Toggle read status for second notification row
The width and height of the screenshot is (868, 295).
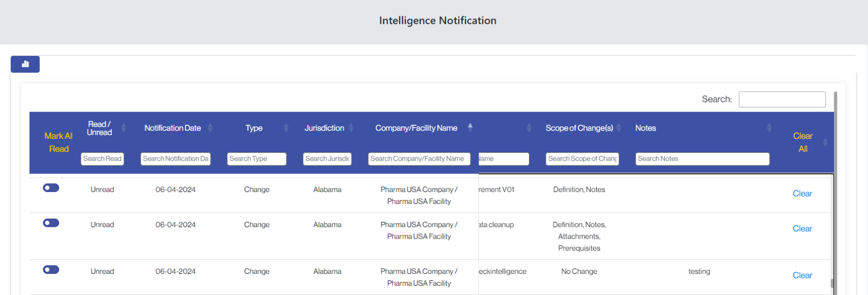coord(51,223)
